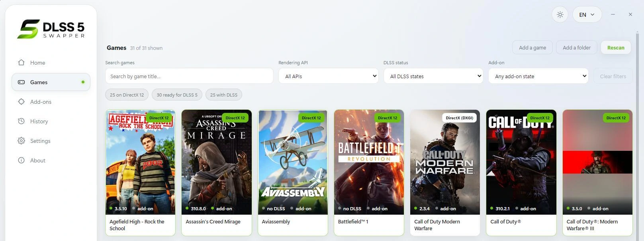The image size is (644, 241).
Task: Click the 310.8.0 version label on Assassin's Creed
Action: 198,209
